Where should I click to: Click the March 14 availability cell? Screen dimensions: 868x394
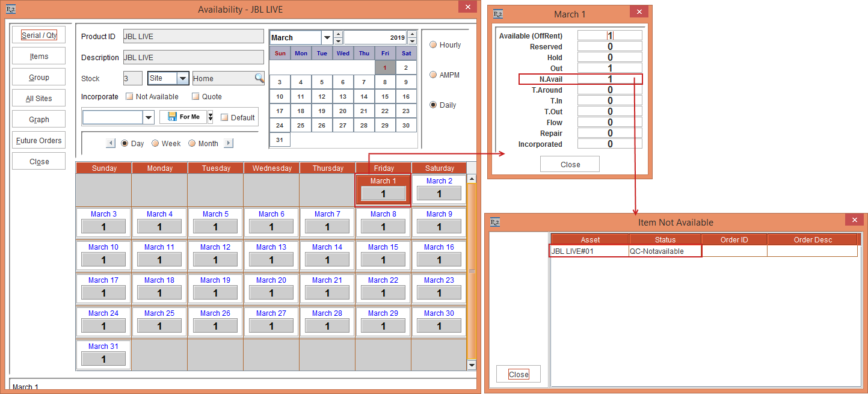click(327, 256)
